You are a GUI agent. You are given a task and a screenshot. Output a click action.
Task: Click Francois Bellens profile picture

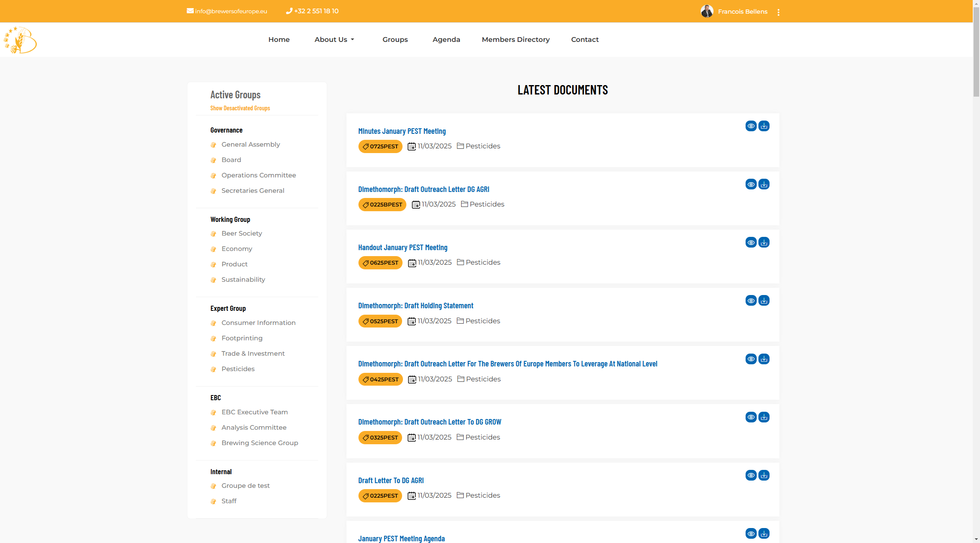tap(707, 11)
